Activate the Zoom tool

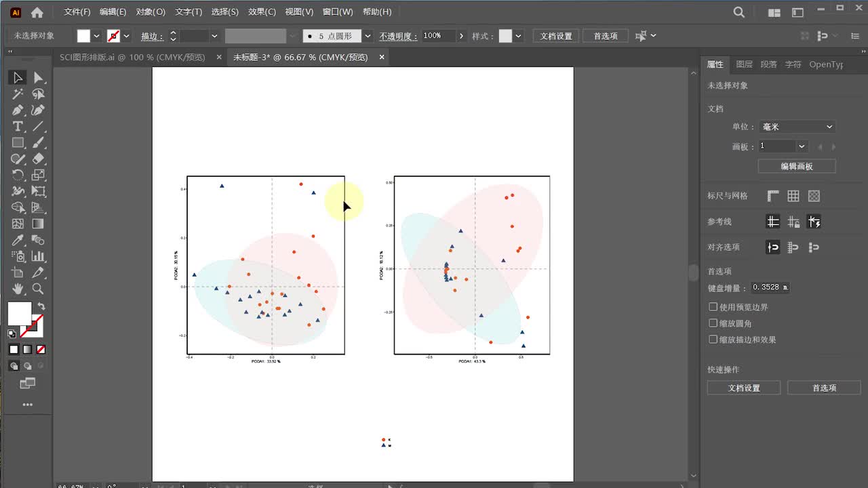(x=38, y=289)
